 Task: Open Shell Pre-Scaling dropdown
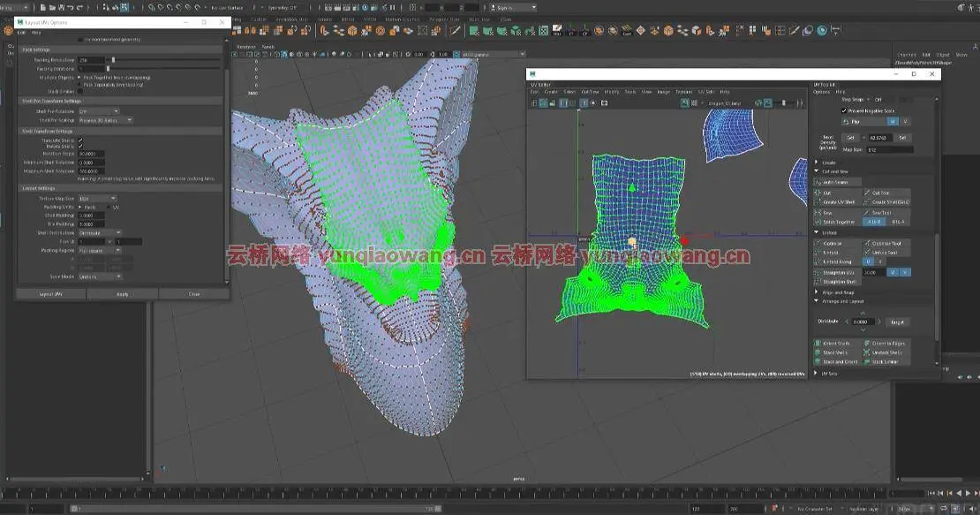(106, 120)
